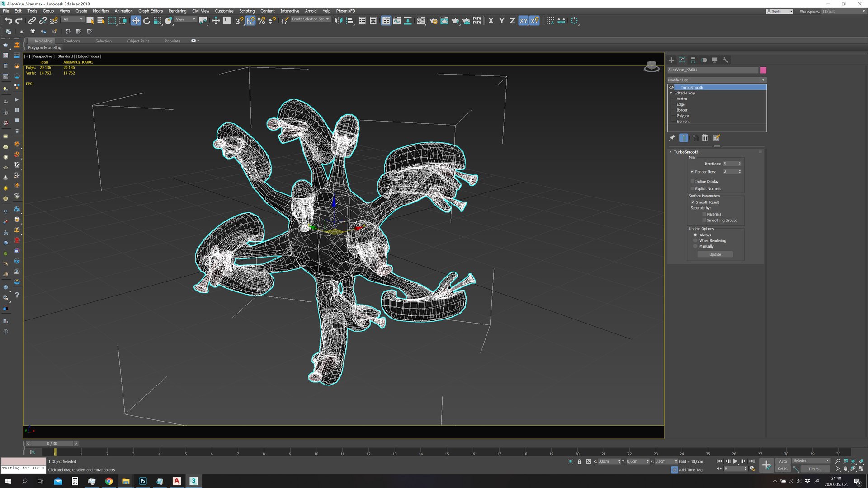
Task: Toggle the Render Iters checkbox
Action: coord(692,172)
